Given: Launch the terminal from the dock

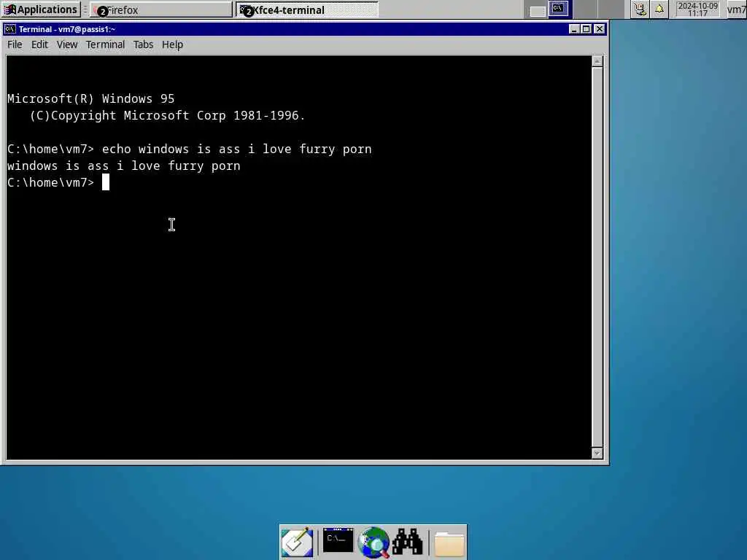Looking at the screenshot, I should coord(338,540).
